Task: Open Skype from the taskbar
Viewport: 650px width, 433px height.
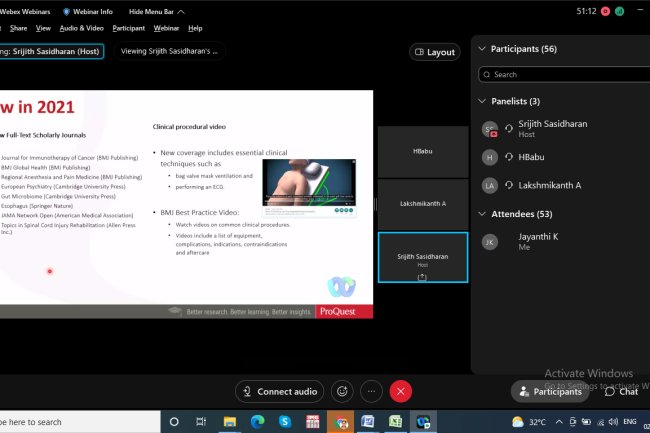Action: (x=285, y=422)
